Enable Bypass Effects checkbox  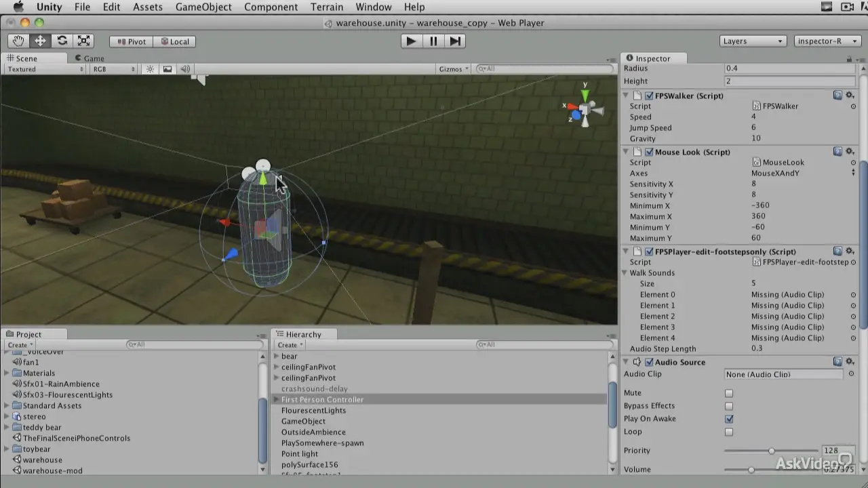pyautogui.click(x=729, y=406)
